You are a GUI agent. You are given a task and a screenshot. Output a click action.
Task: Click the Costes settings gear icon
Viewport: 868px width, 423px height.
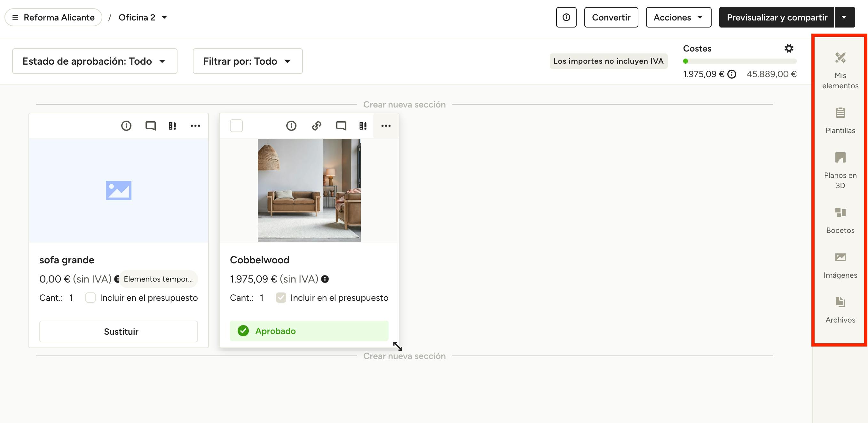tap(789, 49)
